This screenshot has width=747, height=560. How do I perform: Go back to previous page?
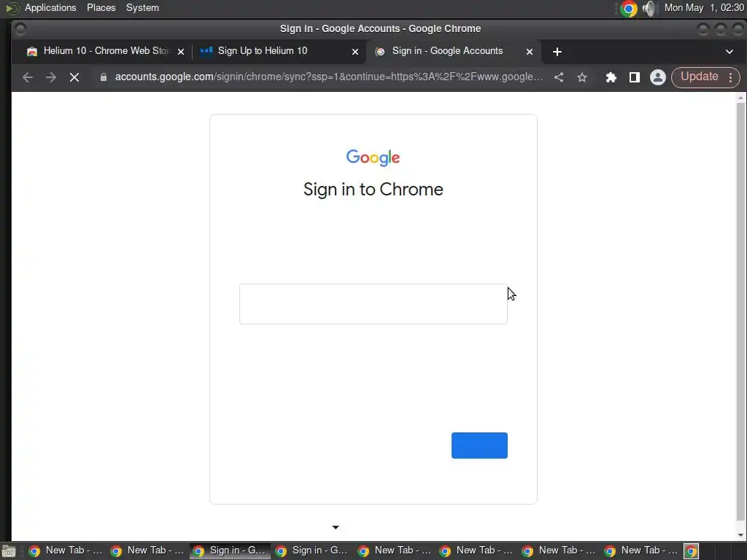28,77
